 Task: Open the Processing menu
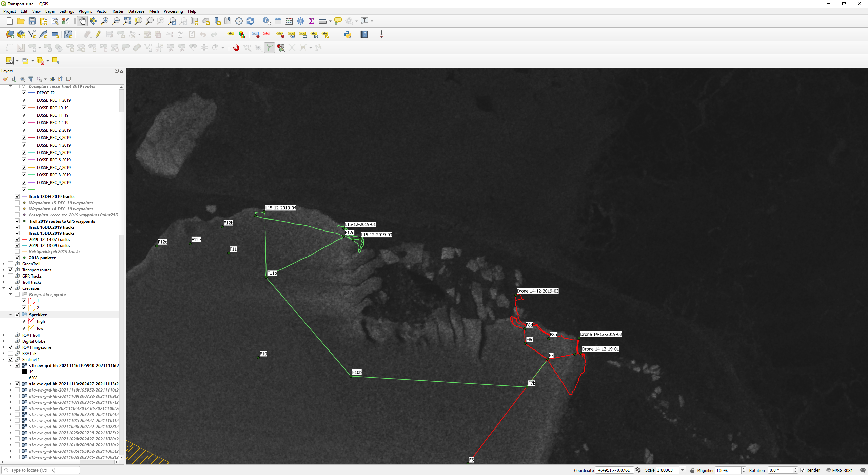coord(173,11)
